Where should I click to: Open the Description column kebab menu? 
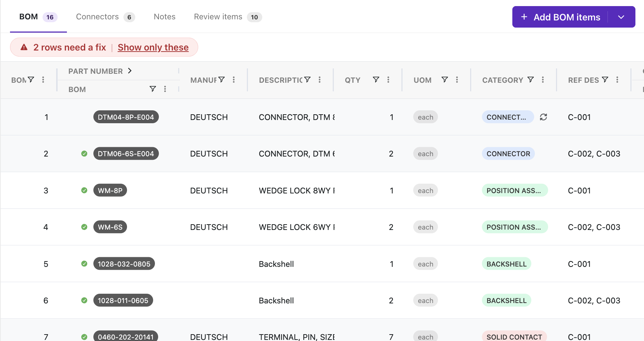[x=319, y=80]
